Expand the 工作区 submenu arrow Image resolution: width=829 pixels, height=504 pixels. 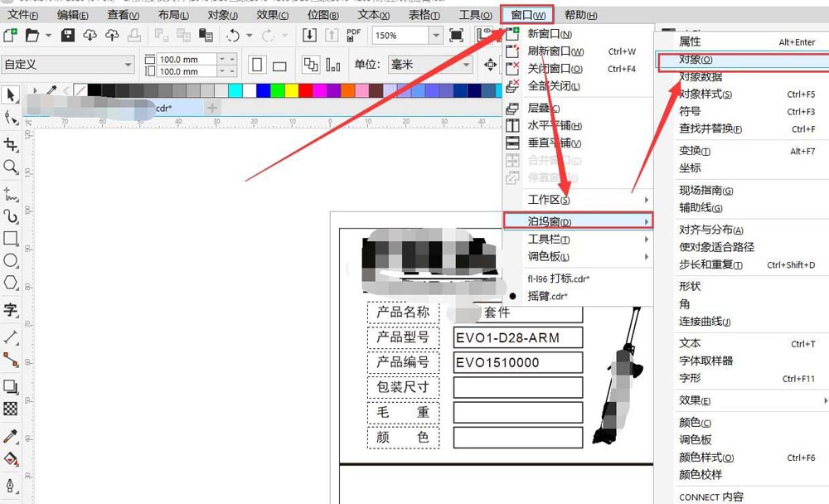[647, 199]
